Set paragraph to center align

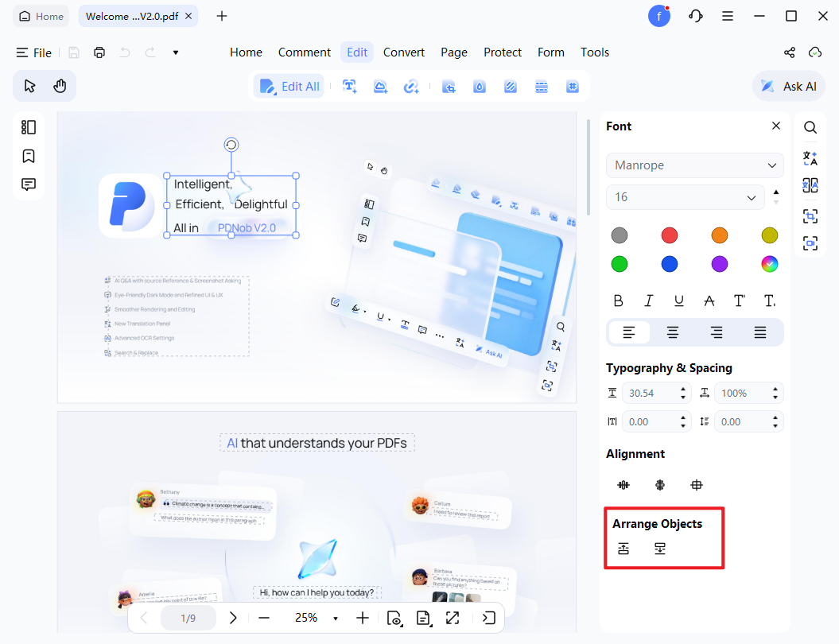point(673,332)
